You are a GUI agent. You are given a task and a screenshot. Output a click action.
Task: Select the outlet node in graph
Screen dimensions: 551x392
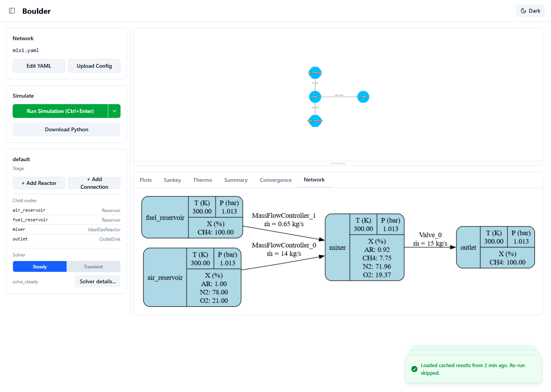pyautogui.click(x=363, y=97)
